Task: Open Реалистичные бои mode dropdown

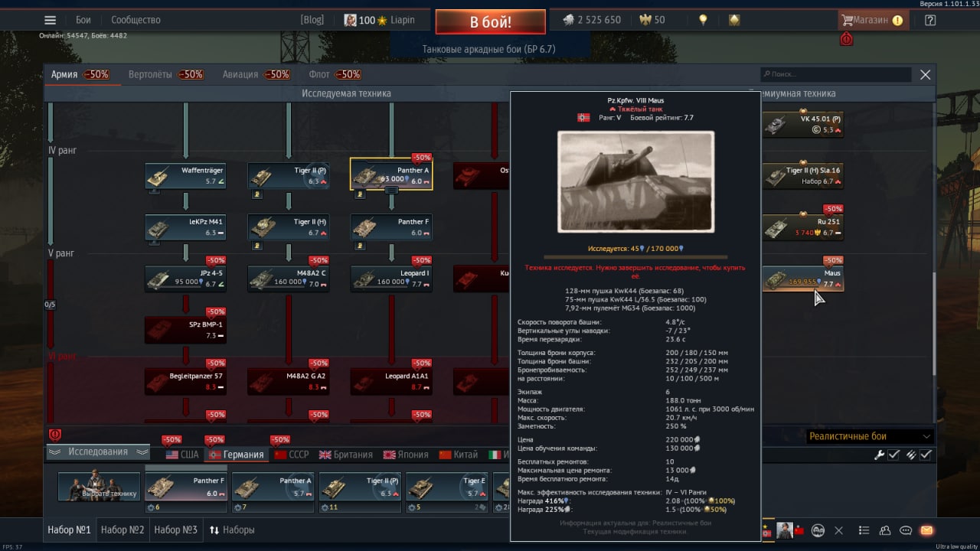Action: click(870, 436)
